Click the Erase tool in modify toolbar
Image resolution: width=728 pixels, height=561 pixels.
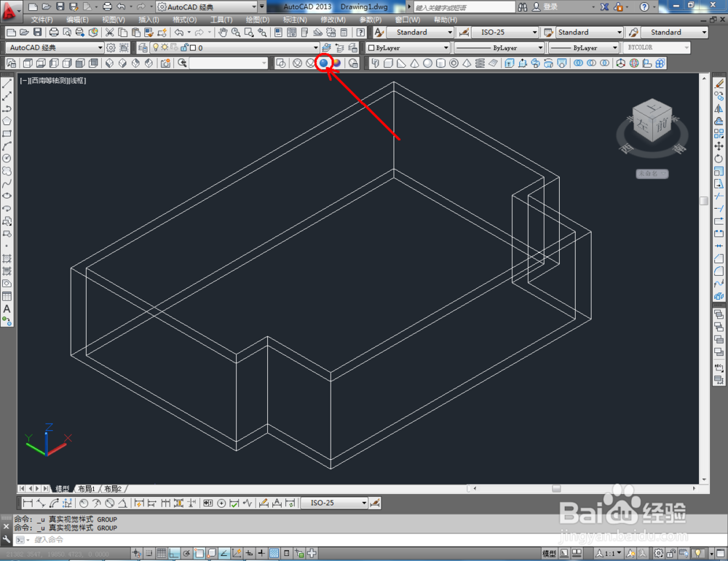click(x=719, y=84)
